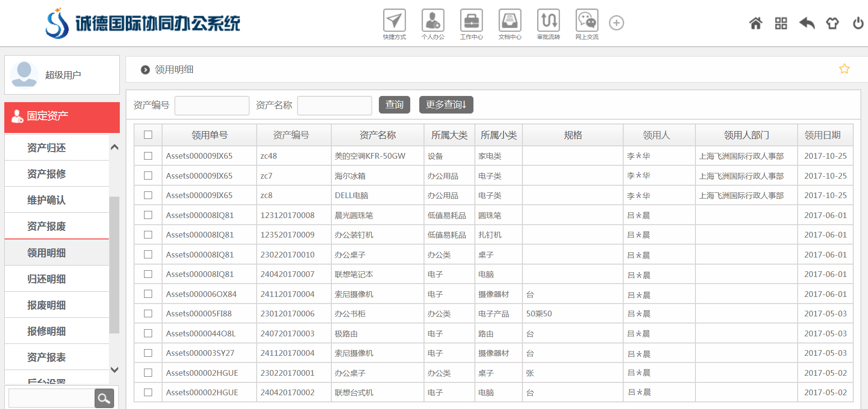The width and height of the screenshot is (868, 409).
Task: Open the 工作中心 briefcase icon
Action: point(471,21)
